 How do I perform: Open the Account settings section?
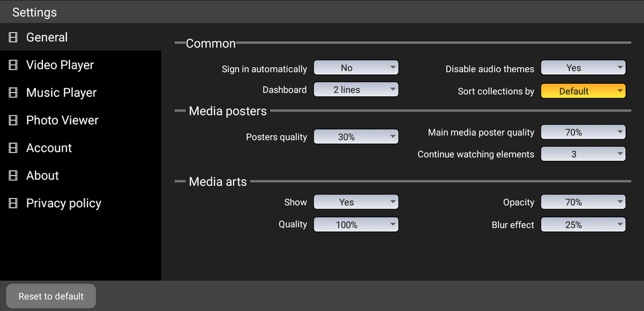coord(49,148)
